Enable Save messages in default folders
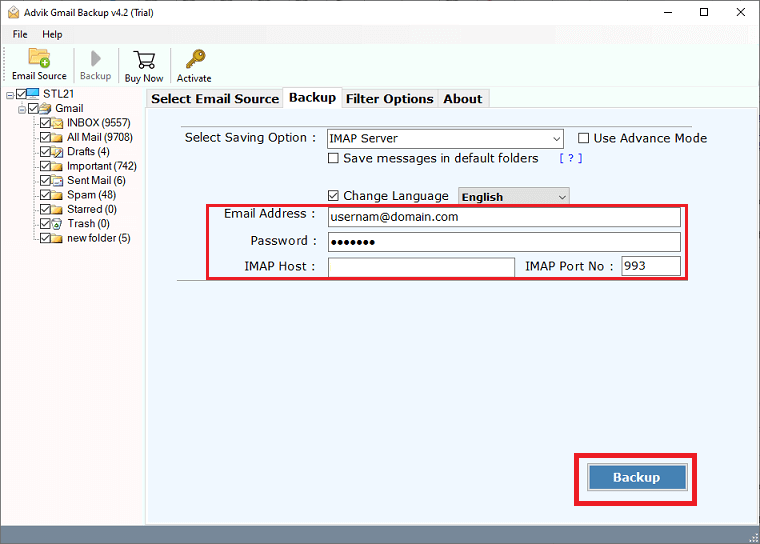This screenshot has width=760, height=544. click(333, 158)
